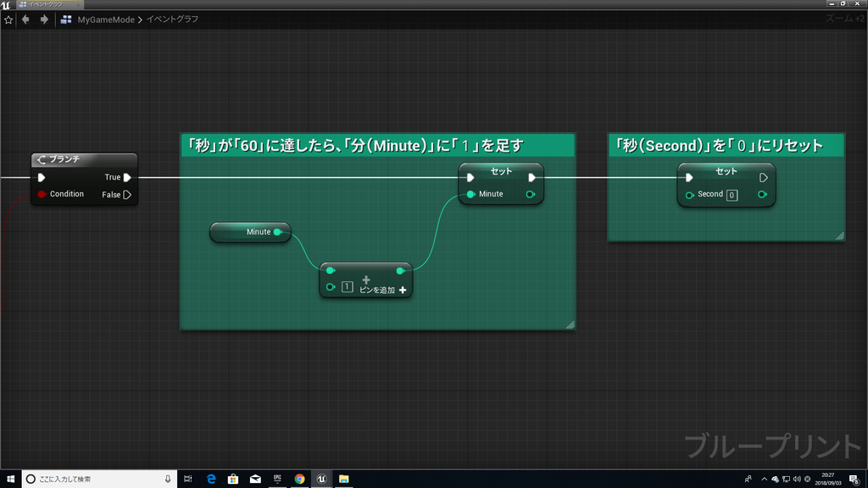Open the taskbar clock and date
Viewport: 868px width, 488px height.
pyautogui.click(x=828, y=480)
